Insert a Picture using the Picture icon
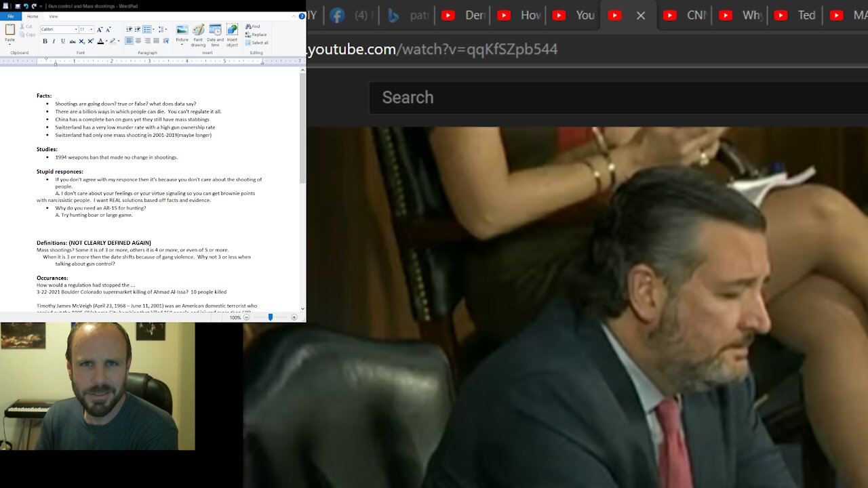This screenshot has height=488, width=868. click(182, 30)
